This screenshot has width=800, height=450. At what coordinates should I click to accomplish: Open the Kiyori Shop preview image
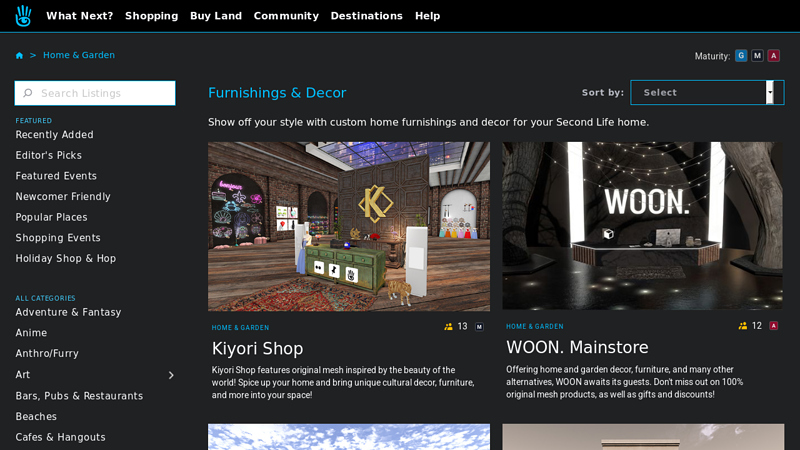click(348, 227)
